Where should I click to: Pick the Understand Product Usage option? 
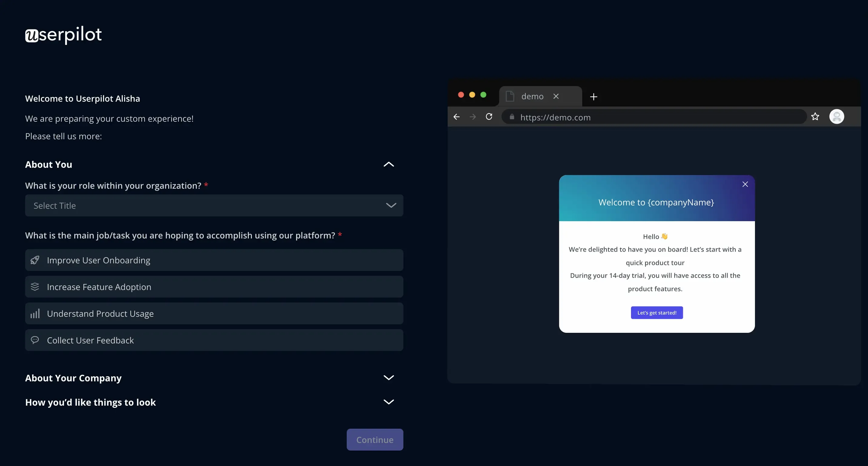[x=214, y=313]
